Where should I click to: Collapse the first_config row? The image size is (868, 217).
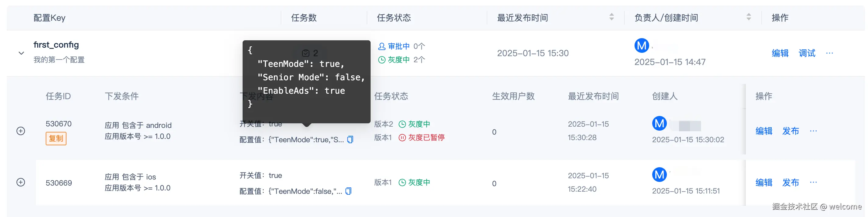point(21,53)
